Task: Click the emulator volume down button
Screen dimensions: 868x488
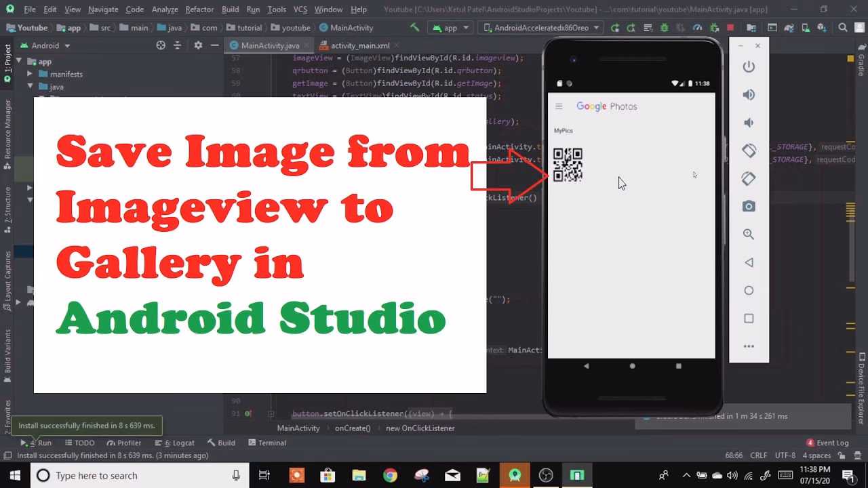Action: point(749,123)
